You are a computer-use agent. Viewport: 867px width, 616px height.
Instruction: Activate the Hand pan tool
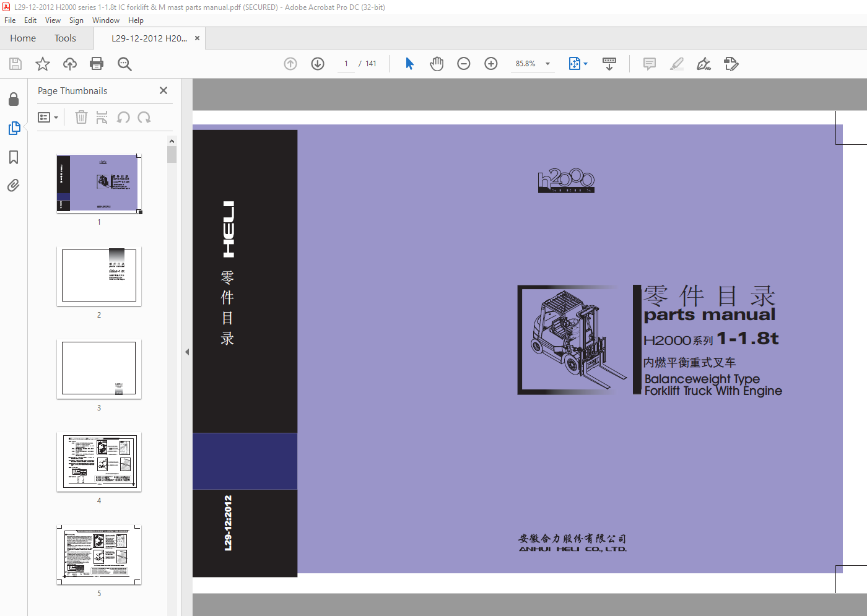pyautogui.click(x=437, y=64)
